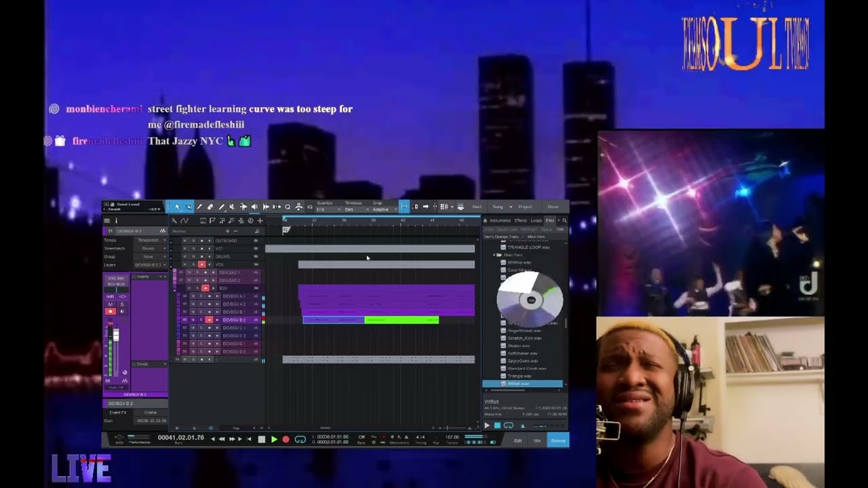Show automation curve icon above tracks

(184, 220)
